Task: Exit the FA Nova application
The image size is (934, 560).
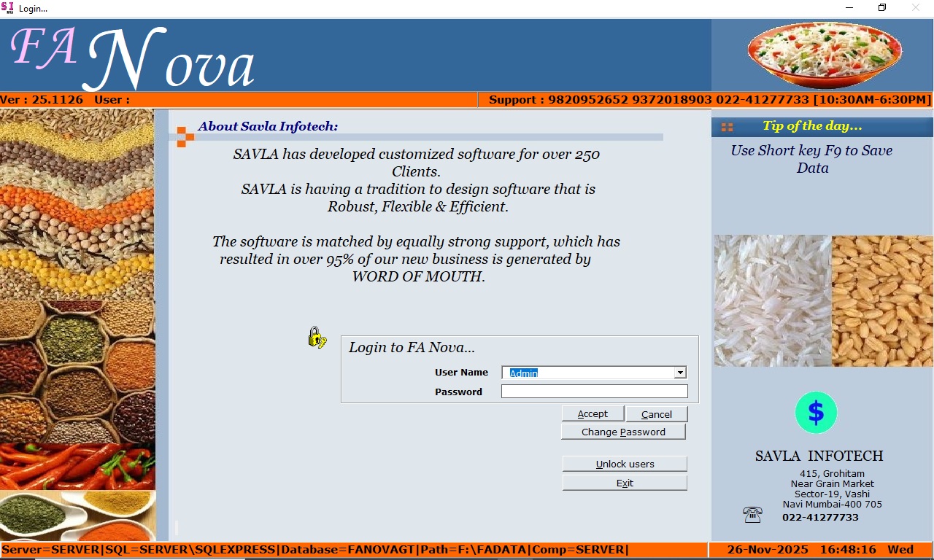Action: tap(625, 483)
